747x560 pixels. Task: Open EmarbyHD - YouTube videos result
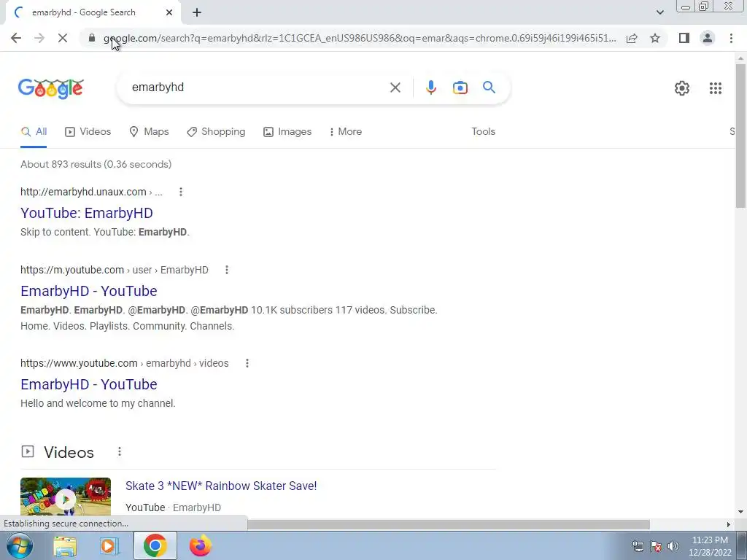click(88, 384)
